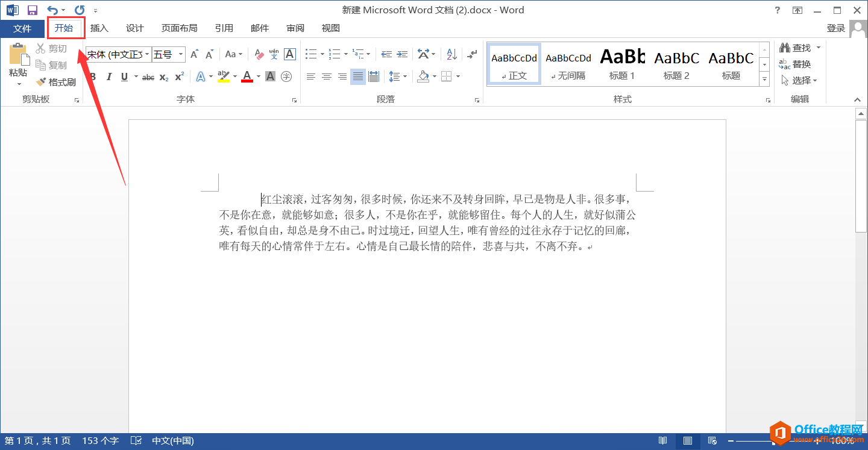Open the Find (查找) feature
Screen dimensions: 868x450
tap(800, 47)
